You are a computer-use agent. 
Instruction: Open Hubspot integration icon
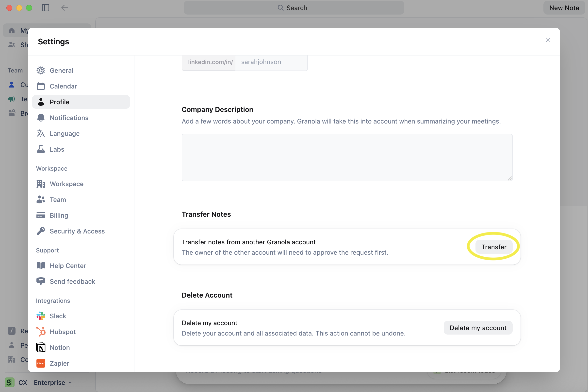pyautogui.click(x=41, y=332)
